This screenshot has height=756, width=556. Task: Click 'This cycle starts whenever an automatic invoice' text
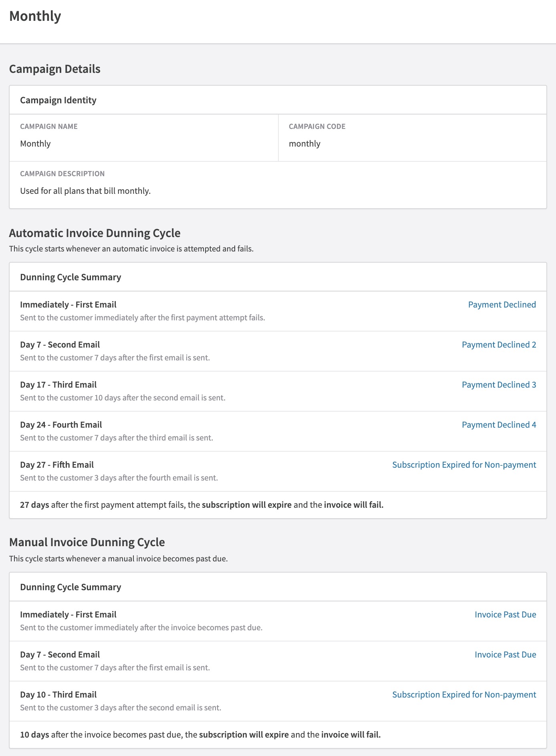click(x=131, y=249)
